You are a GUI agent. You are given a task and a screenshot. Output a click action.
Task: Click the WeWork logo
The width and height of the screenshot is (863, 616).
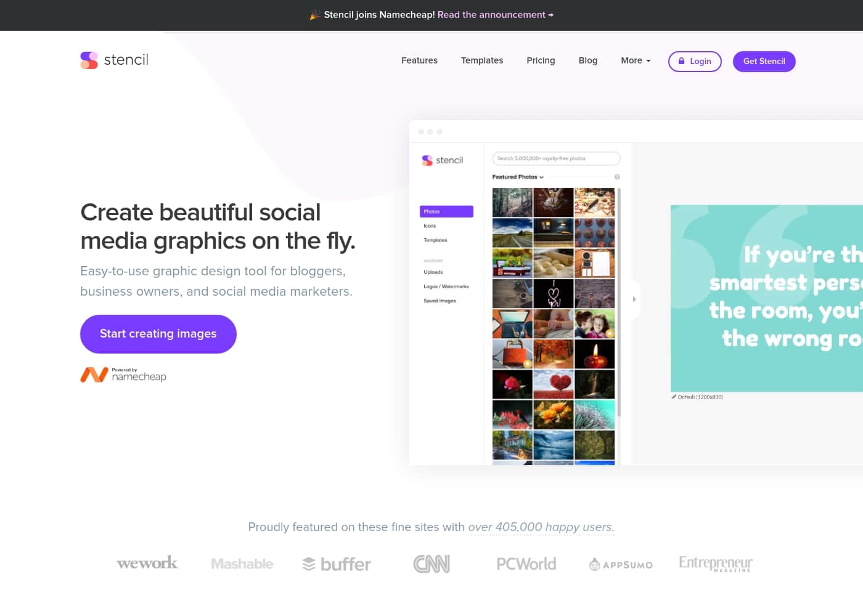147,563
